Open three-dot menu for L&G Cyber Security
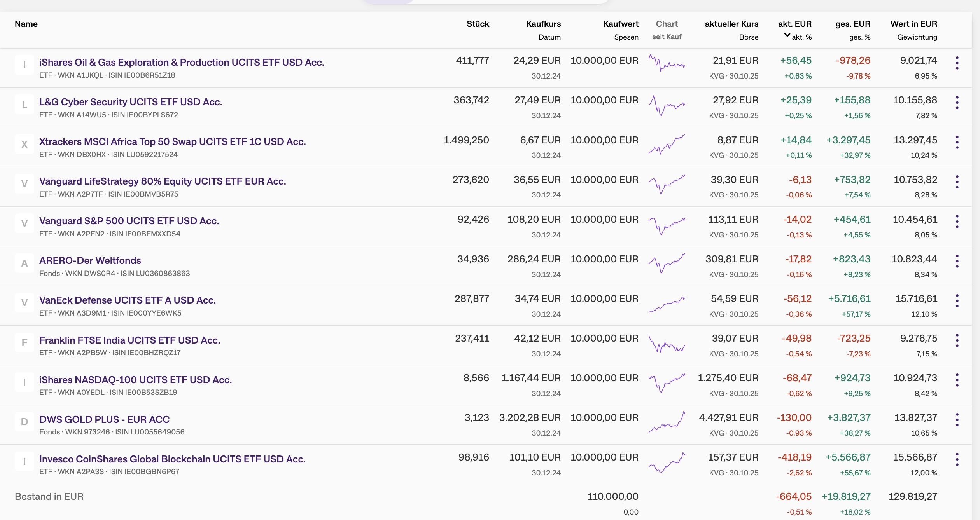The width and height of the screenshot is (980, 520). [957, 103]
